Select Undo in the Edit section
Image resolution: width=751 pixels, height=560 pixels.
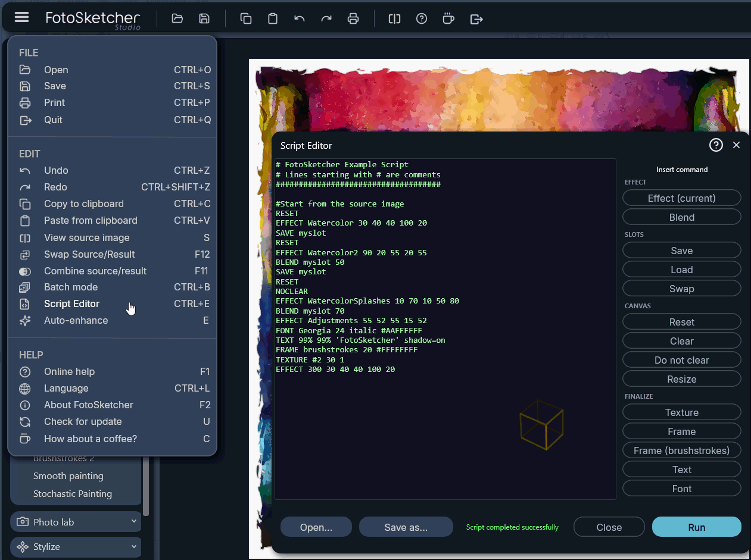[112, 170]
